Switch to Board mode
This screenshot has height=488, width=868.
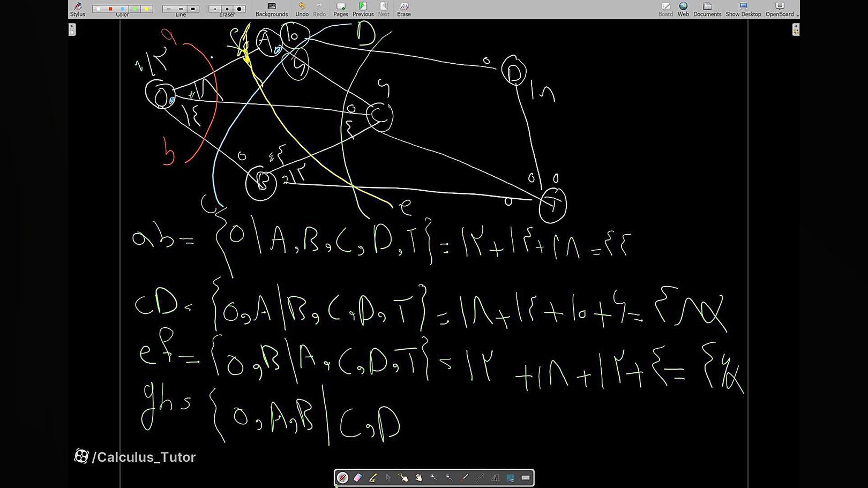click(x=665, y=9)
